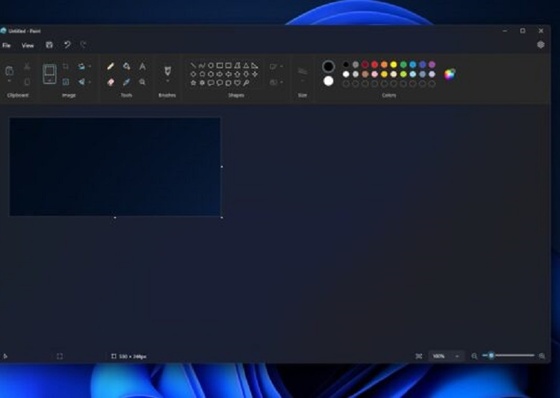Open the shape Fill dropdown
Screen dimensions: 560x398
pos(276,82)
